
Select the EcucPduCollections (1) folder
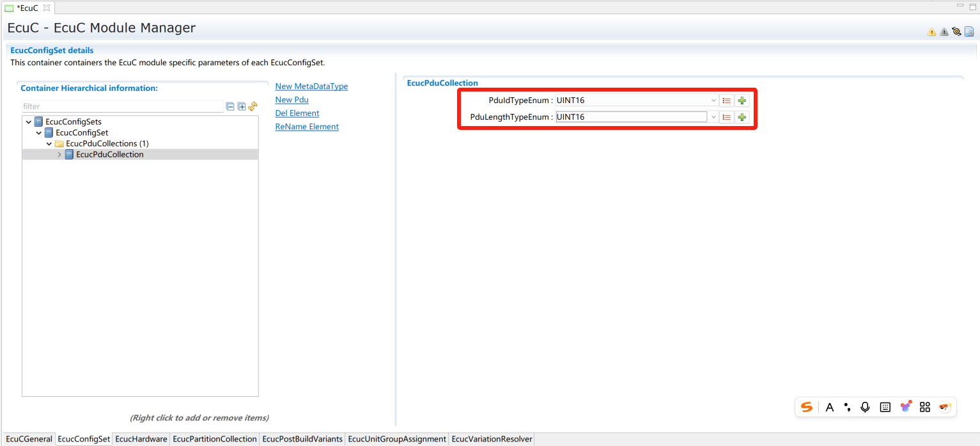coord(107,143)
